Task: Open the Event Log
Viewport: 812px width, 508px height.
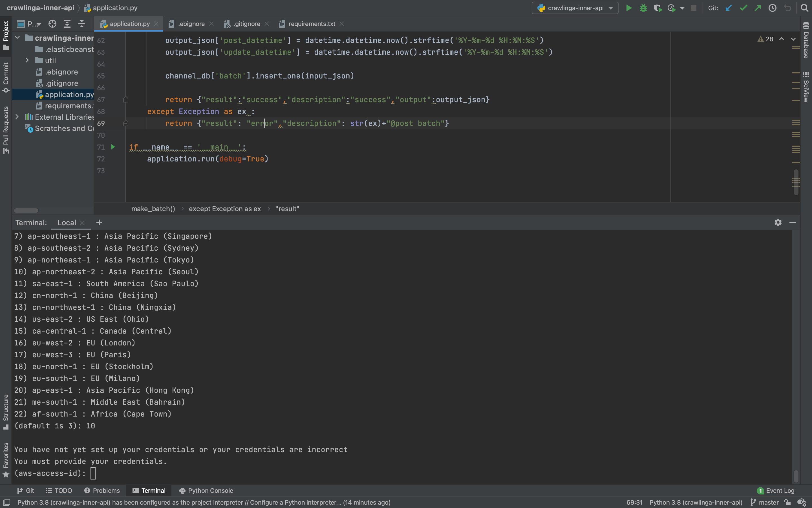Action: pyautogui.click(x=776, y=491)
